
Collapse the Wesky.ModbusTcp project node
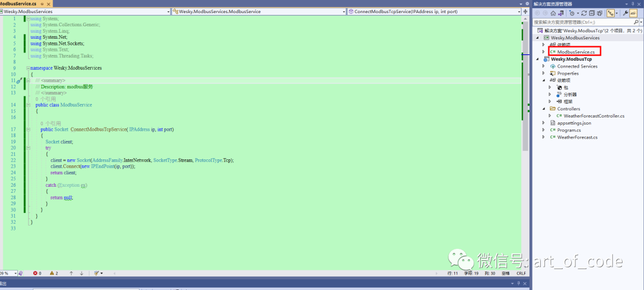click(537, 59)
